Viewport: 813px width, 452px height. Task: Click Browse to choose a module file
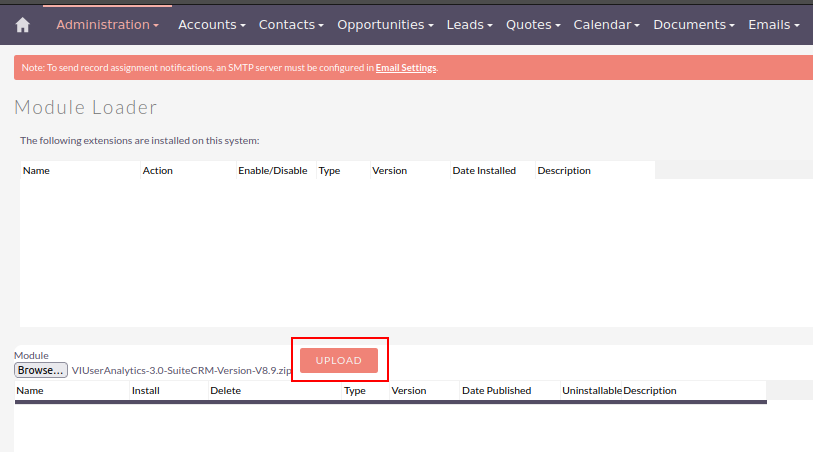coord(41,370)
